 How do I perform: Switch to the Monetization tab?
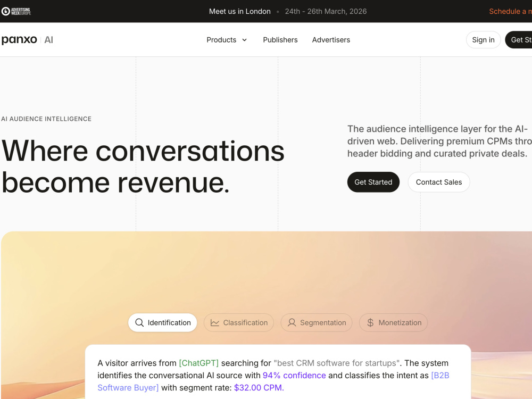pyautogui.click(x=393, y=323)
